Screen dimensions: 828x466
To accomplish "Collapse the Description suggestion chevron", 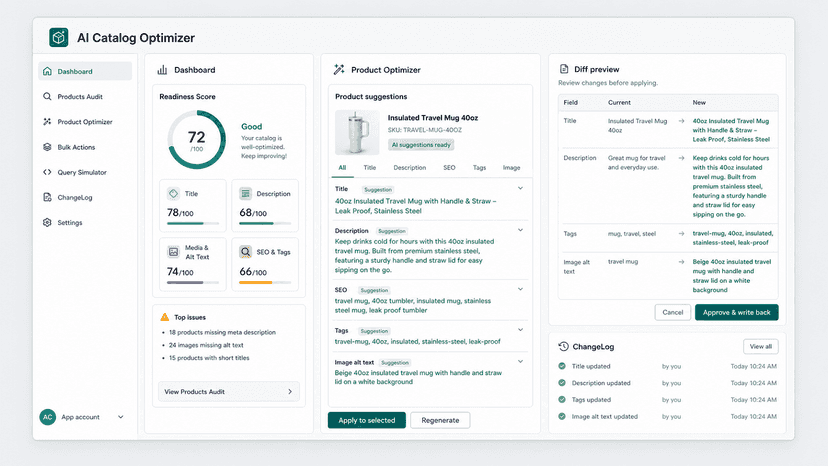I will [520, 230].
